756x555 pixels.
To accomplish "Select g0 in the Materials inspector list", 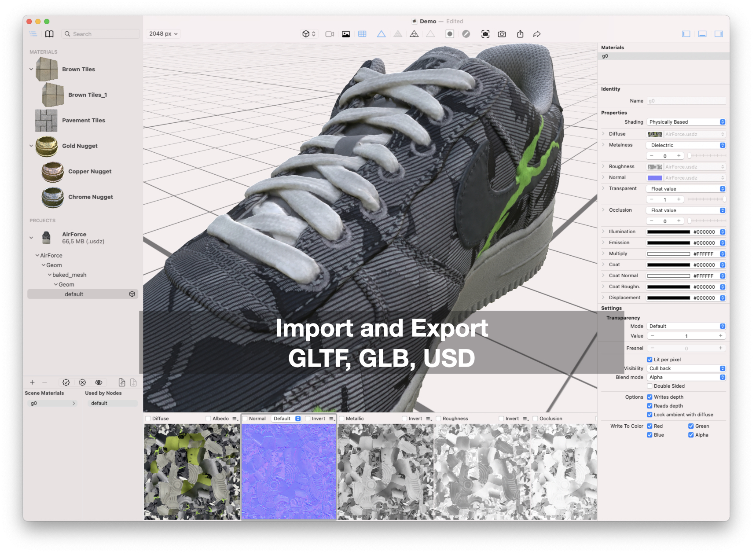I will (663, 56).
